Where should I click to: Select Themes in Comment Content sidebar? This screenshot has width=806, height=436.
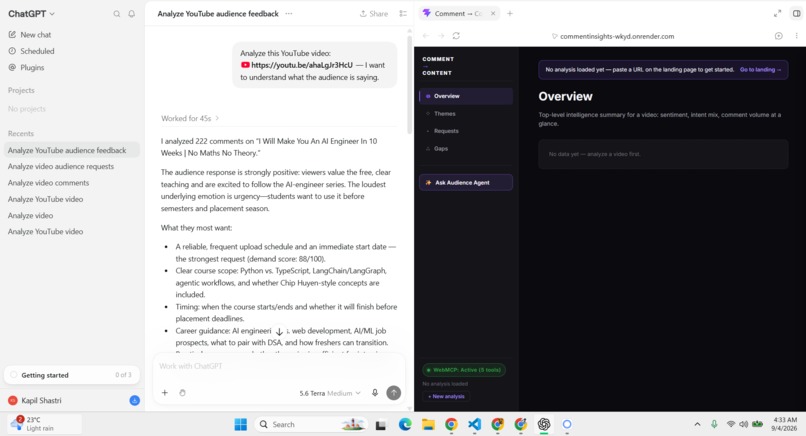pyautogui.click(x=466, y=114)
